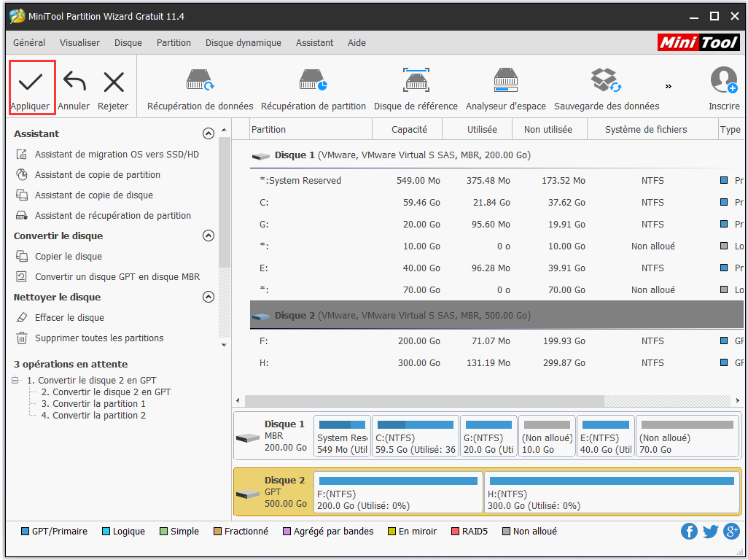The width and height of the screenshot is (748, 560).
Task: Click the MiniTool logo
Action: 698,42
